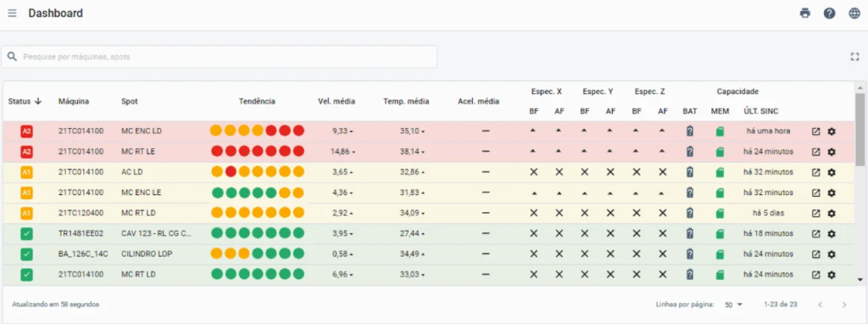
Task: Click memory card icon in MC RT LE row
Action: 720,152
